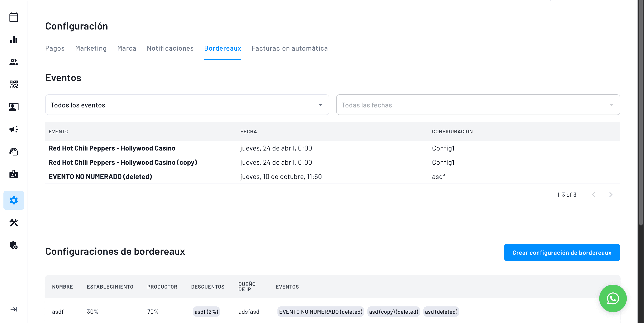Image resolution: width=644 pixels, height=323 pixels.
Task: Collapse the sidebar using the arrow icon
Action: click(14, 309)
